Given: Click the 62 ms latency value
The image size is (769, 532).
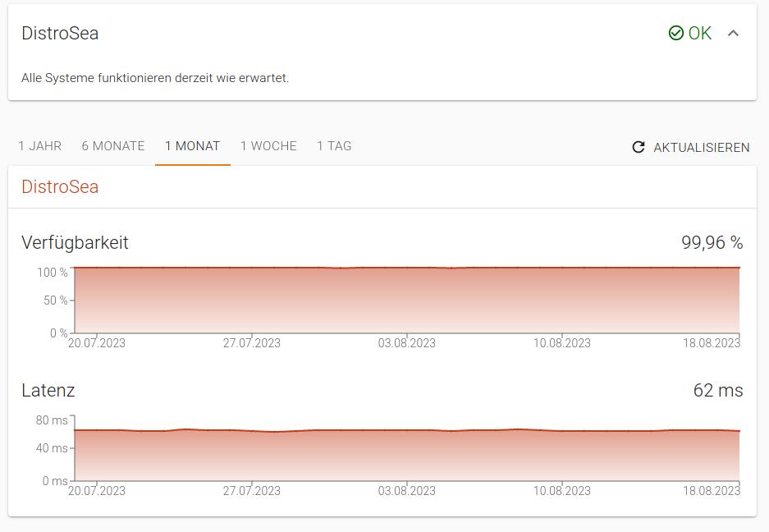Looking at the screenshot, I should click(718, 390).
